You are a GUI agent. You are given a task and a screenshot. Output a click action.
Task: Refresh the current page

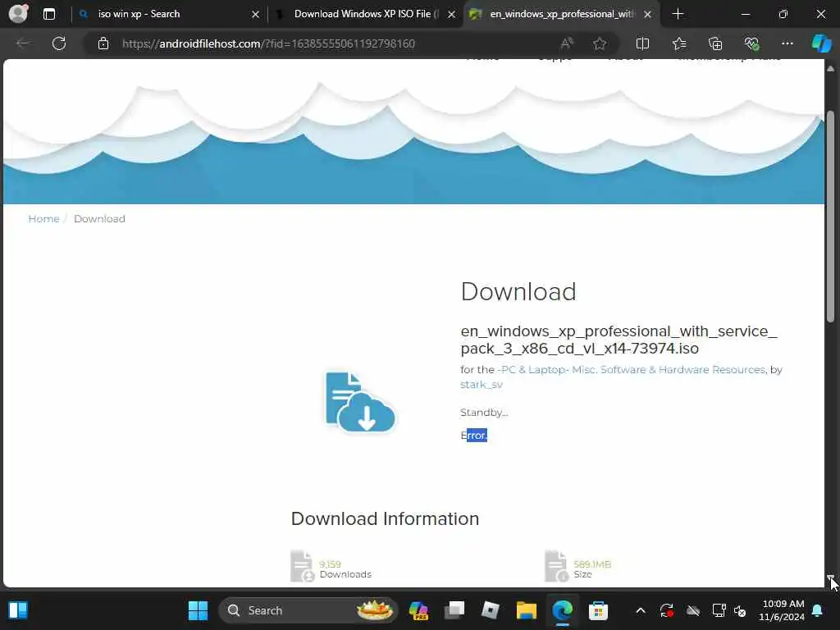click(59, 43)
